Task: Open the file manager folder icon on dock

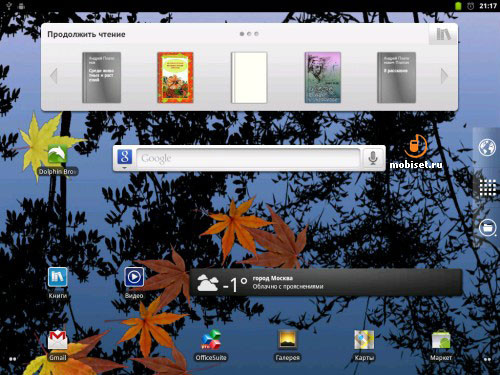Action: pyautogui.click(x=487, y=228)
